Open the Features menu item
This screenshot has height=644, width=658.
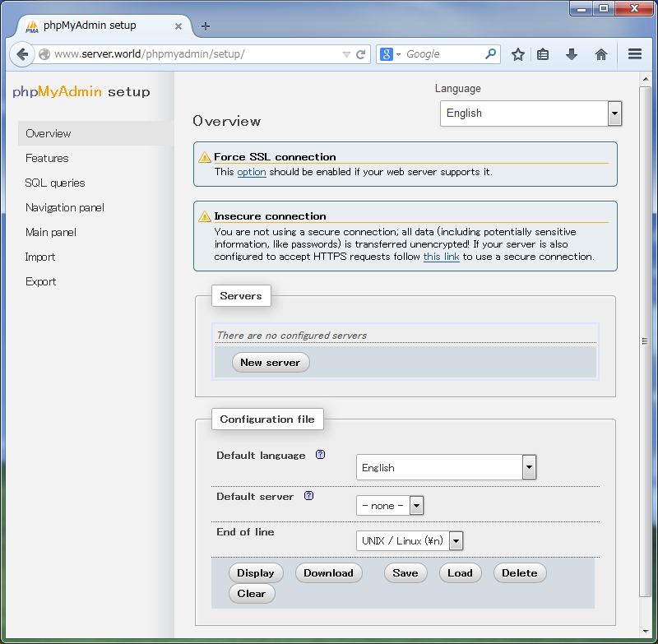47,158
